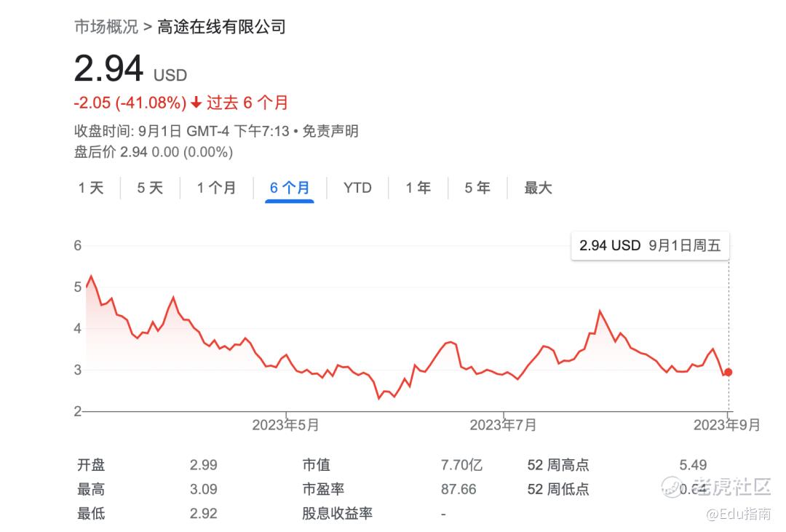The height and width of the screenshot is (532, 786).
Task: Open the 免责声明 disclaimer link
Action: [330, 132]
